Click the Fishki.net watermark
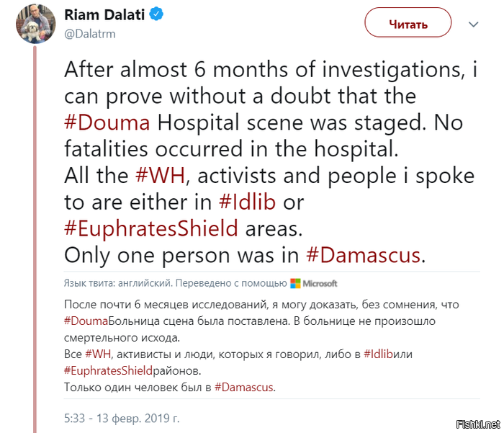This screenshot has width=504, height=433. (x=478, y=424)
